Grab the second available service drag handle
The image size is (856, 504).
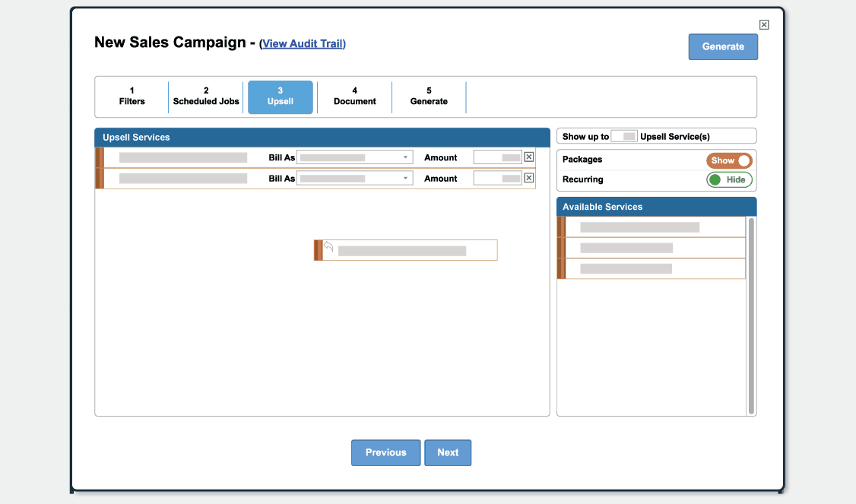click(561, 248)
